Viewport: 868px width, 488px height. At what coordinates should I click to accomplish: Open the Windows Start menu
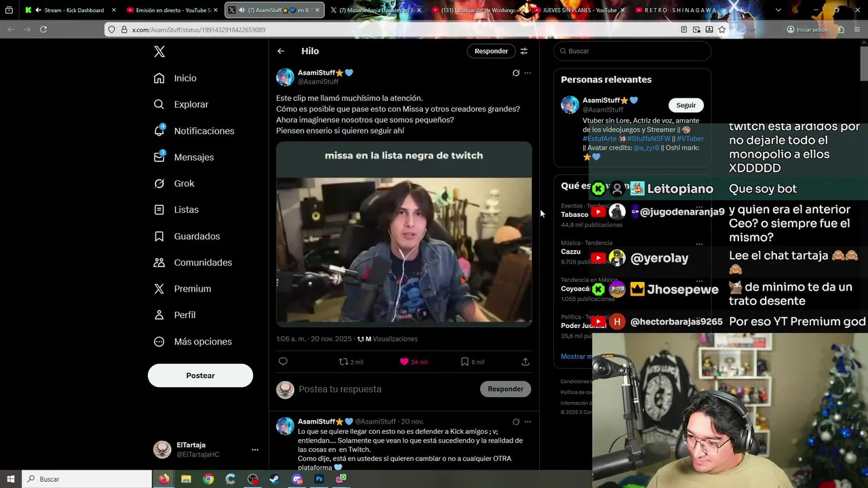click(11, 479)
